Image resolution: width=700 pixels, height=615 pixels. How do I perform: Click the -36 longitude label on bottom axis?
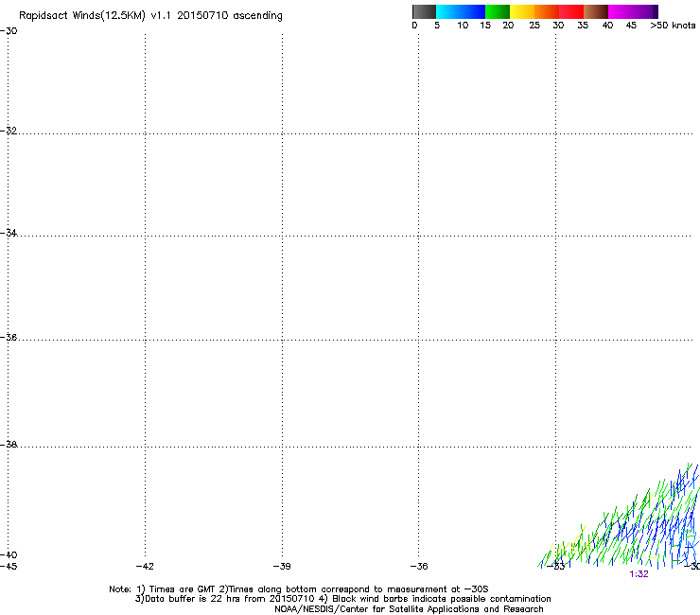coord(419,567)
